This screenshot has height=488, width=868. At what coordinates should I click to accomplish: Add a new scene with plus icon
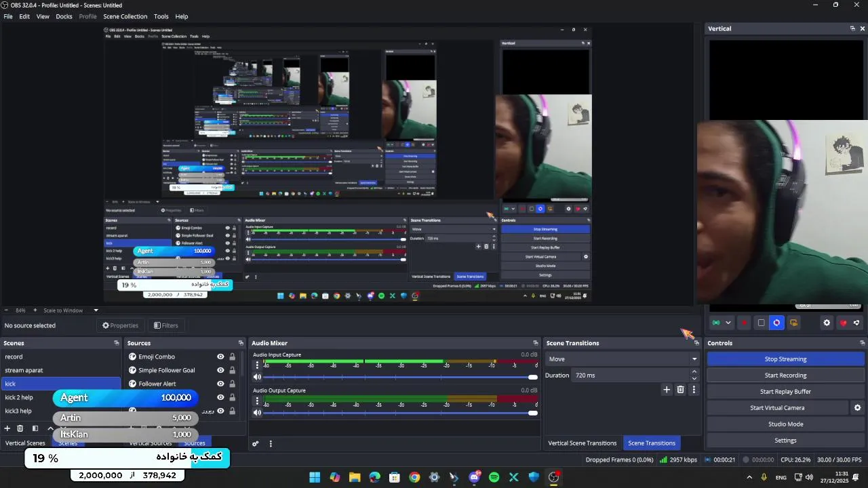click(7, 428)
